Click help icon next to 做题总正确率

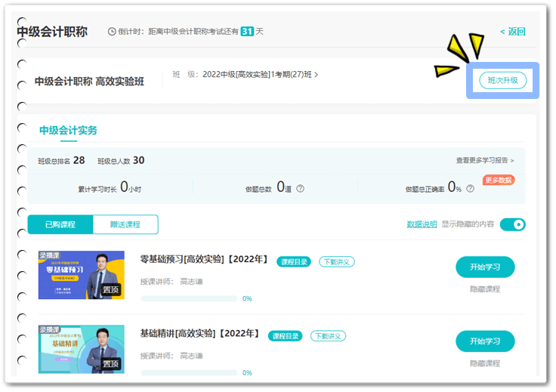[x=469, y=188]
